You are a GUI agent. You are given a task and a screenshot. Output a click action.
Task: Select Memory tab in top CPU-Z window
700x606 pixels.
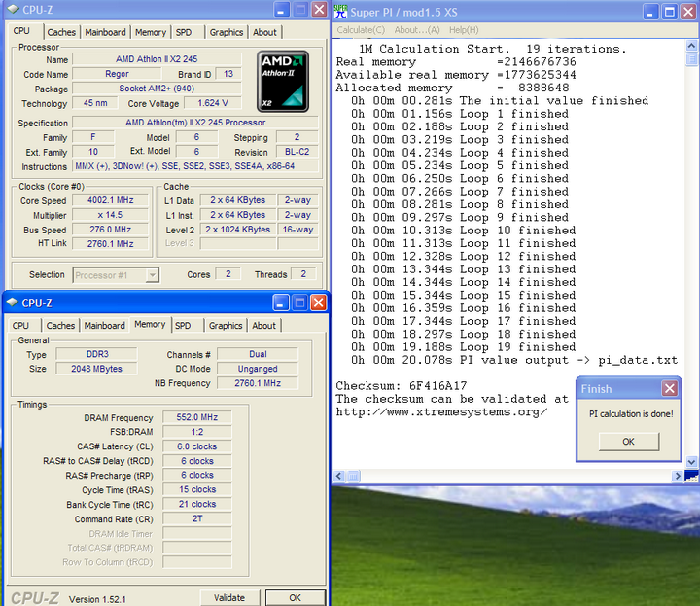tap(151, 32)
